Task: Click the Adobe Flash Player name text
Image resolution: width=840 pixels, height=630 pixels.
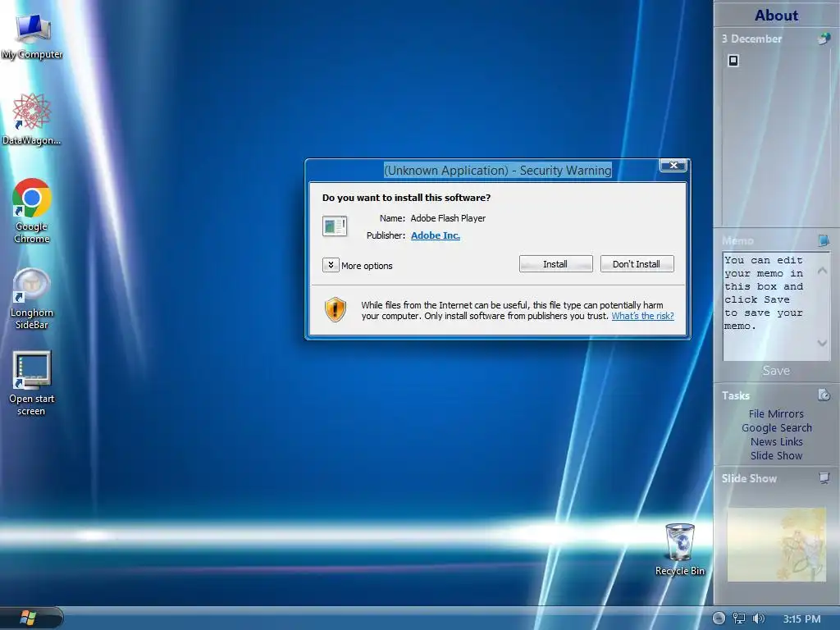Action: (448, 218)
